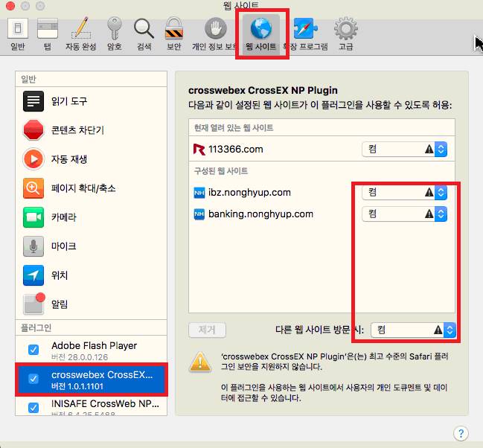Select the 검색 (Search) magnifier pane
The height and width of the screenshot is (448, 483).
pyautogui.click(x=144, y=34)
